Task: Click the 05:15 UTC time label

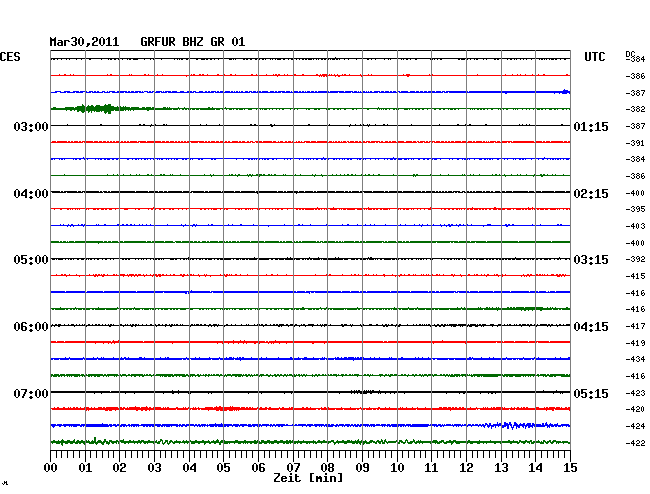Action: (591, 393)
